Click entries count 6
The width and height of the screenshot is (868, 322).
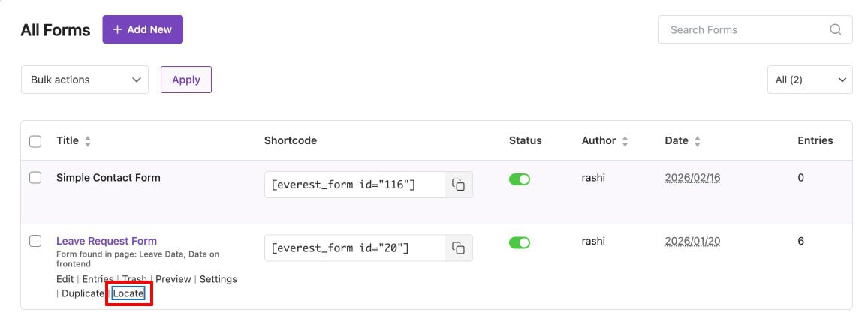[x=801, y=241]
